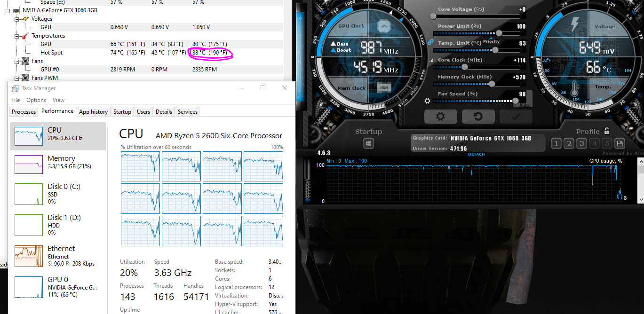Viewport: 644px width, 314px height.
Task: Collapse NVIDIA GeForce GTX 1060 3GB tree node
Action: pyautogui.click(x=8, y=10)
